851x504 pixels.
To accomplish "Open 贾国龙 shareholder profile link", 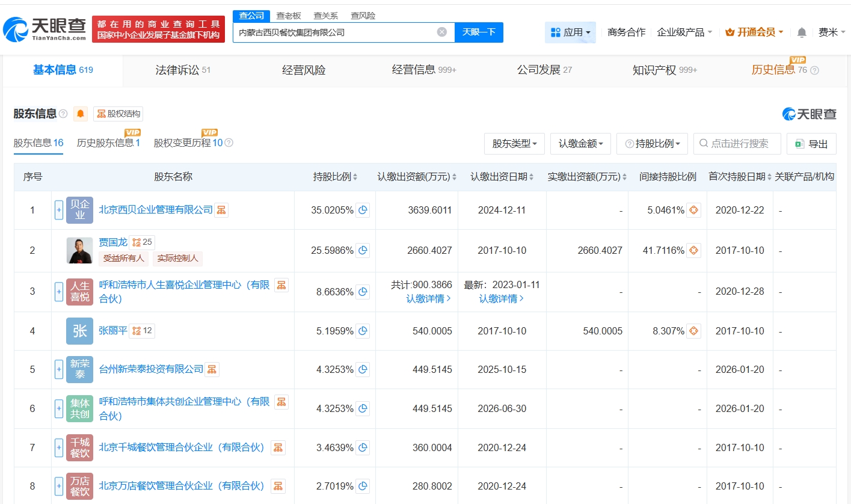I will tap(113, 242).
